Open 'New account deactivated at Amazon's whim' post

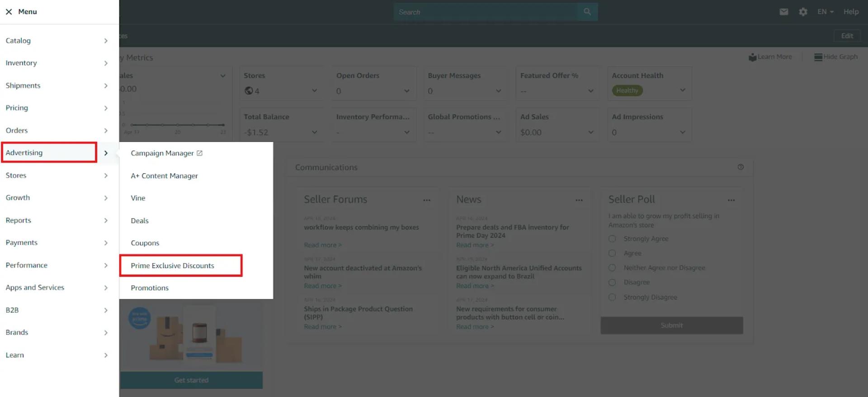click(x=363, y=272)
